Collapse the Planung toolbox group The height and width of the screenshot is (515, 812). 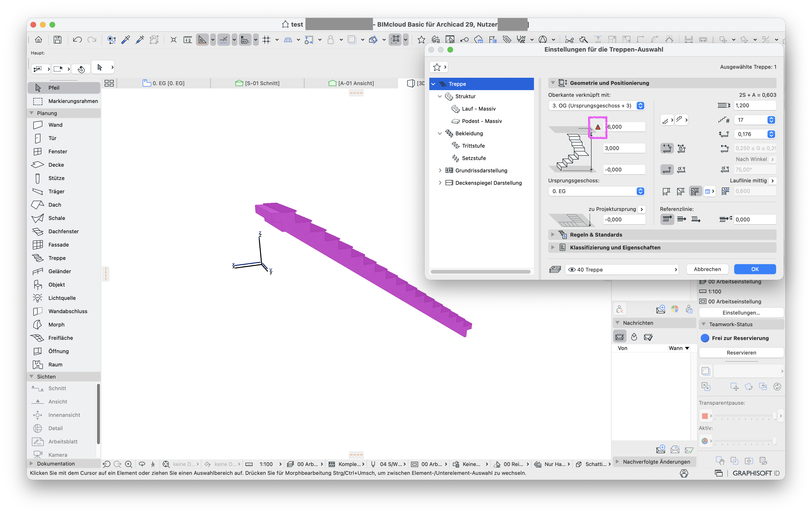click(32, 113)
